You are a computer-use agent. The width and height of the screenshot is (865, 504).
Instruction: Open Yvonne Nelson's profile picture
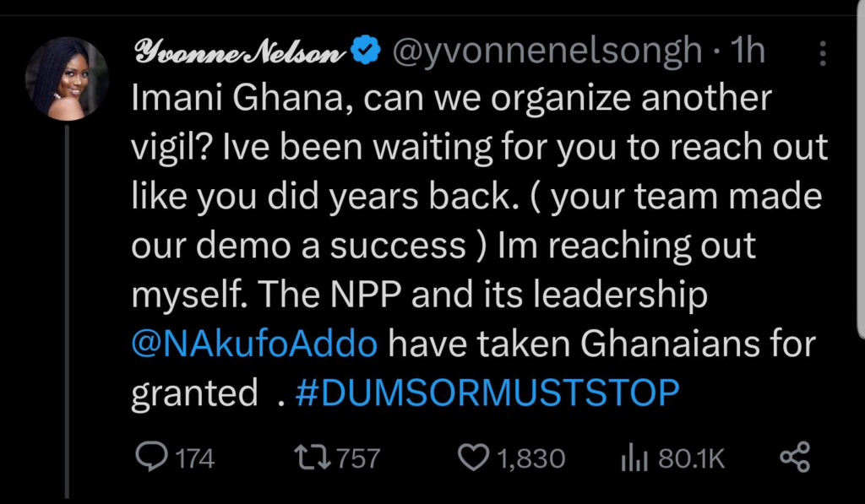pyautogui.click(x=68, y=78)
